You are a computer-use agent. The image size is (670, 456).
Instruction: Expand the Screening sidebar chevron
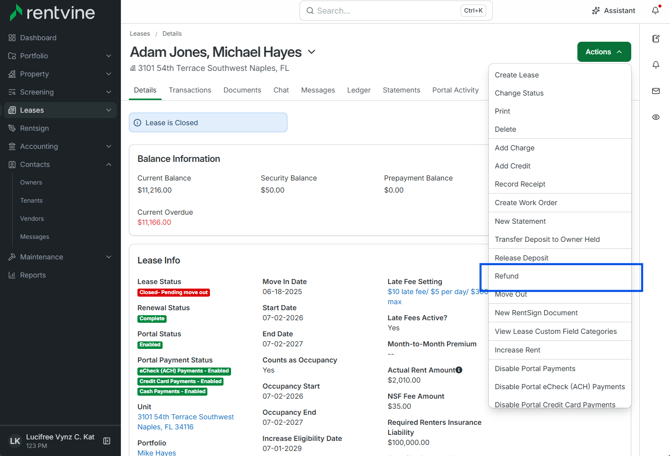tap(109, 92)
